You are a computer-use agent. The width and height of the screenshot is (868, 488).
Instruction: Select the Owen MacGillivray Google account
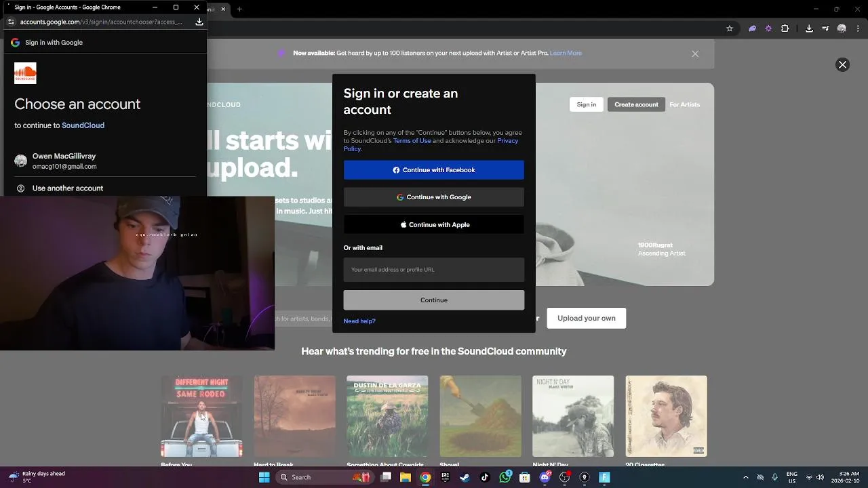coord(105,161)
